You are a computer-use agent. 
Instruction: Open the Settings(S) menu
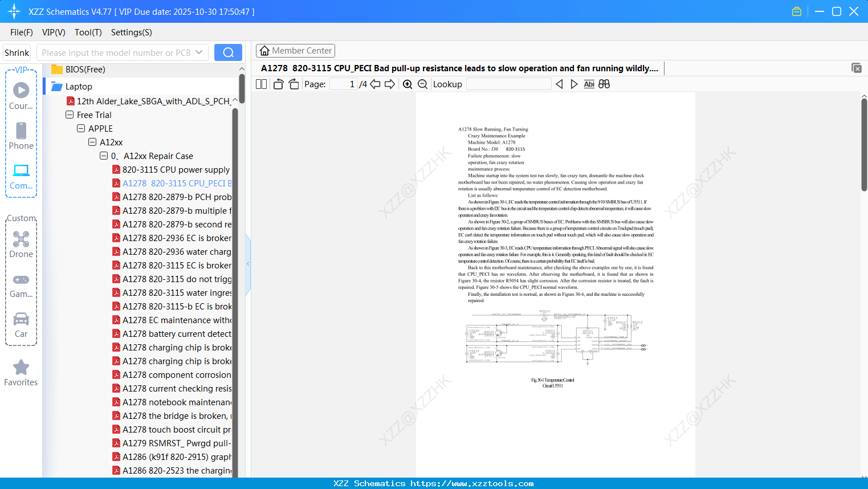point(132,32)
